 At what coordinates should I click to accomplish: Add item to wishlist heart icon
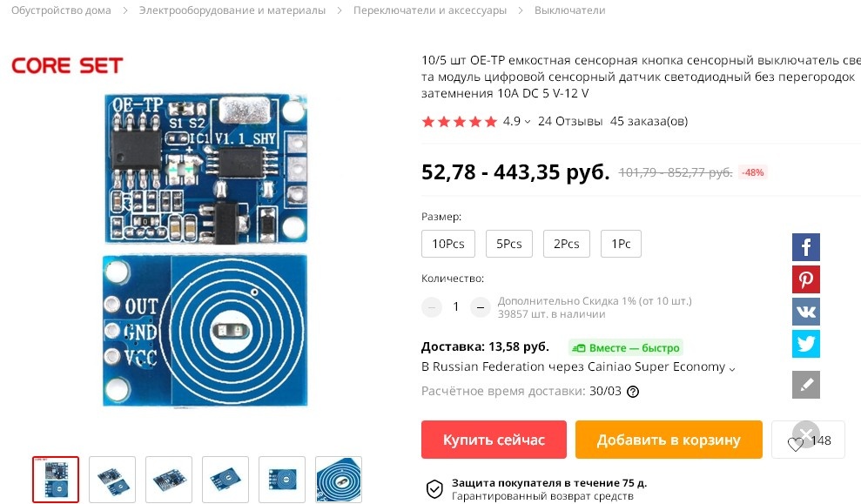click(x=795, y=444)
